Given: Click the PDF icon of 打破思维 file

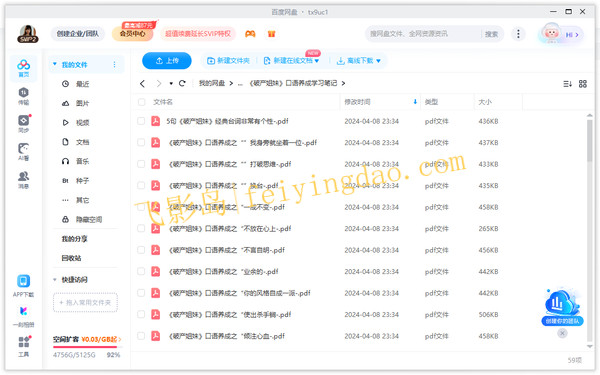Looking at the screenshot, I should (155, 164).
